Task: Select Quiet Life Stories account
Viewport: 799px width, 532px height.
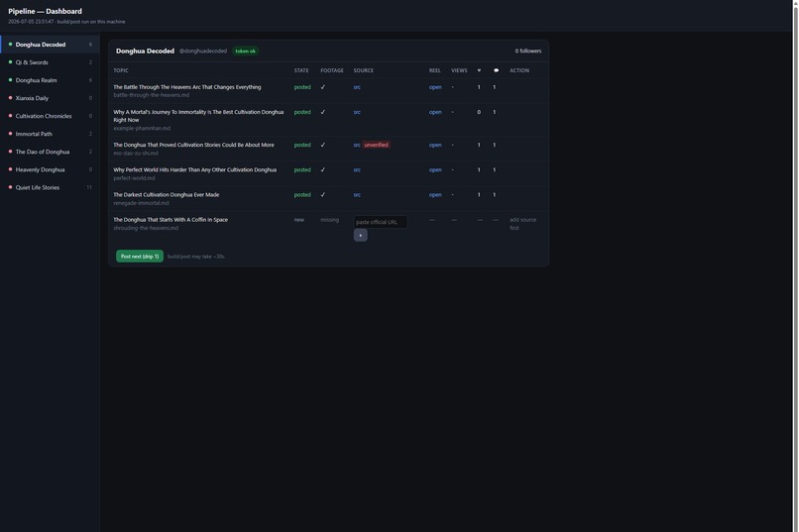Action: 50,187
